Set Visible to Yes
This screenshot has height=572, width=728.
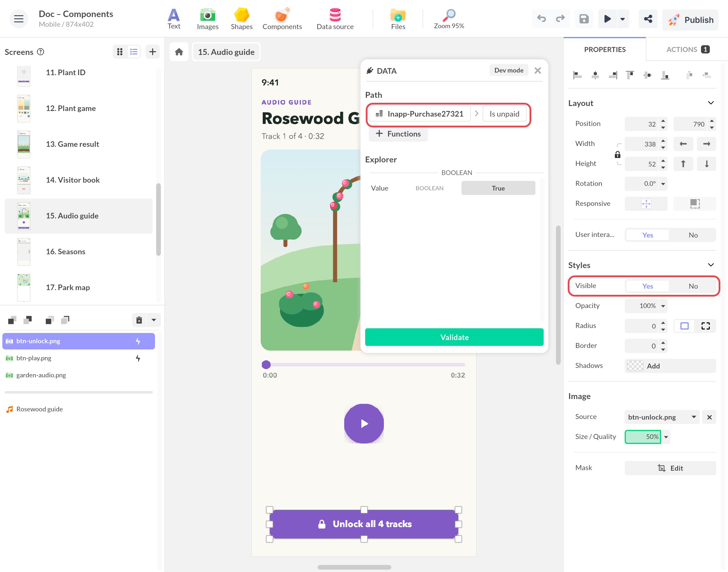(647, 286)
